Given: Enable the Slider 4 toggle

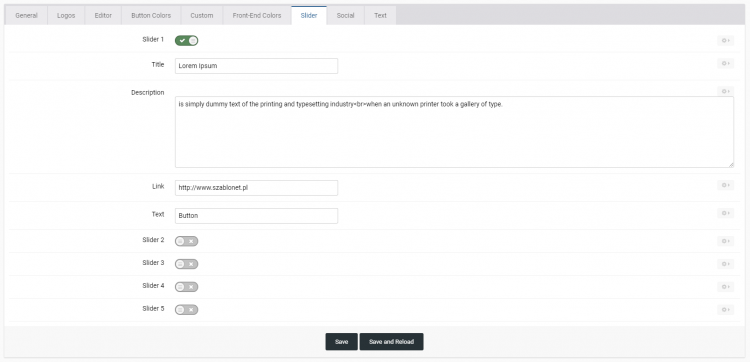Looking at the screenshot, I should click(x=187, y=287).
